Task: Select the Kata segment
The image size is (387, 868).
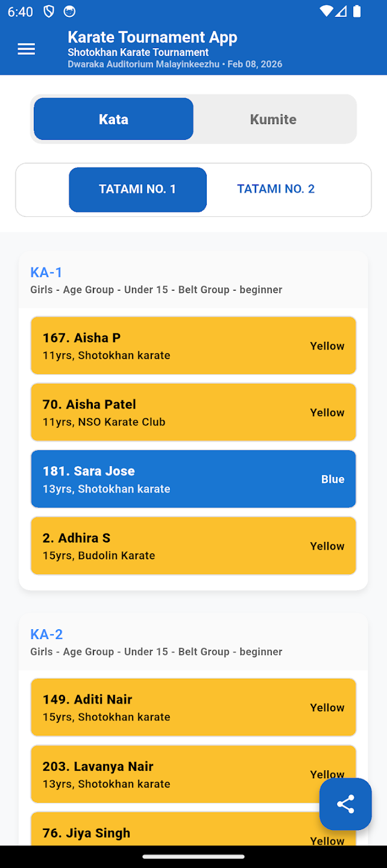Action: coord(113,119)
